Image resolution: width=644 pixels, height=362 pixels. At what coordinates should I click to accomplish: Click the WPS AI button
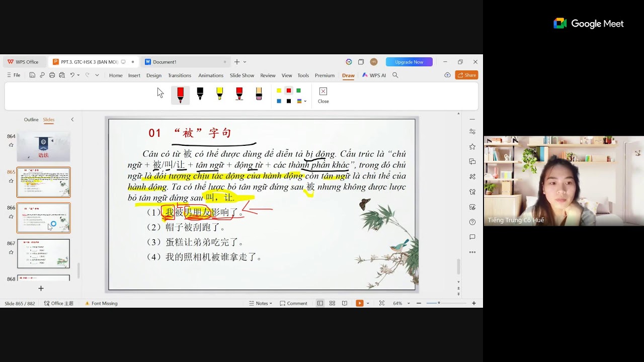click(x=374, y=75)
